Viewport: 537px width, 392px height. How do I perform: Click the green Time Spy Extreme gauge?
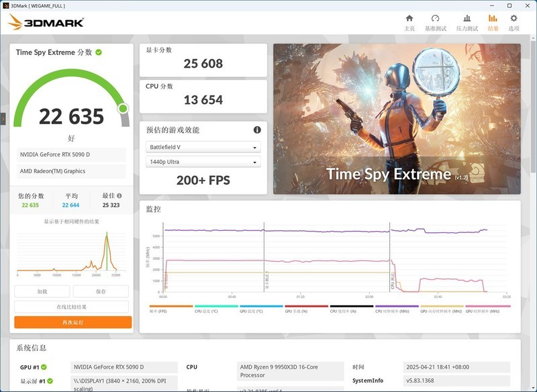(70, 94)
